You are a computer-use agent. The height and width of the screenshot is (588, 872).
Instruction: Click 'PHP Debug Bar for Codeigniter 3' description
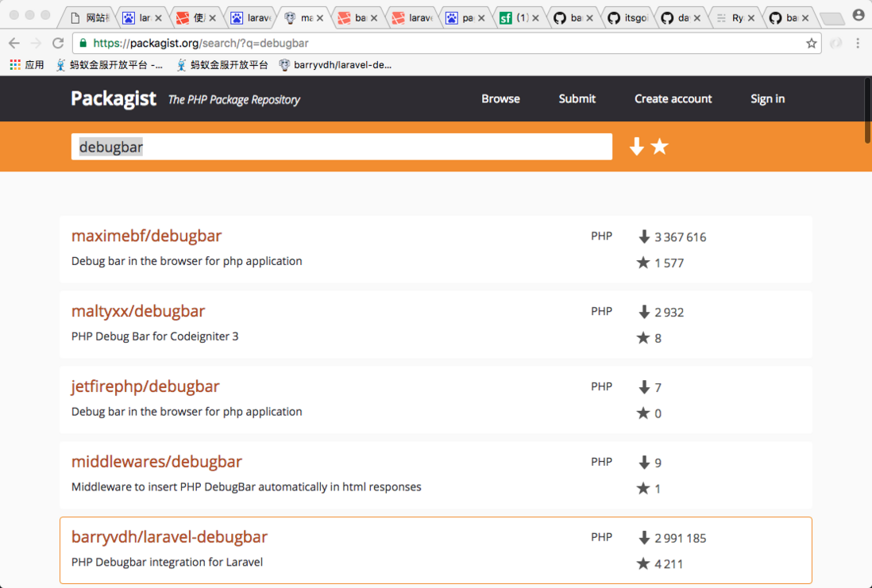(x=155, y=336)
